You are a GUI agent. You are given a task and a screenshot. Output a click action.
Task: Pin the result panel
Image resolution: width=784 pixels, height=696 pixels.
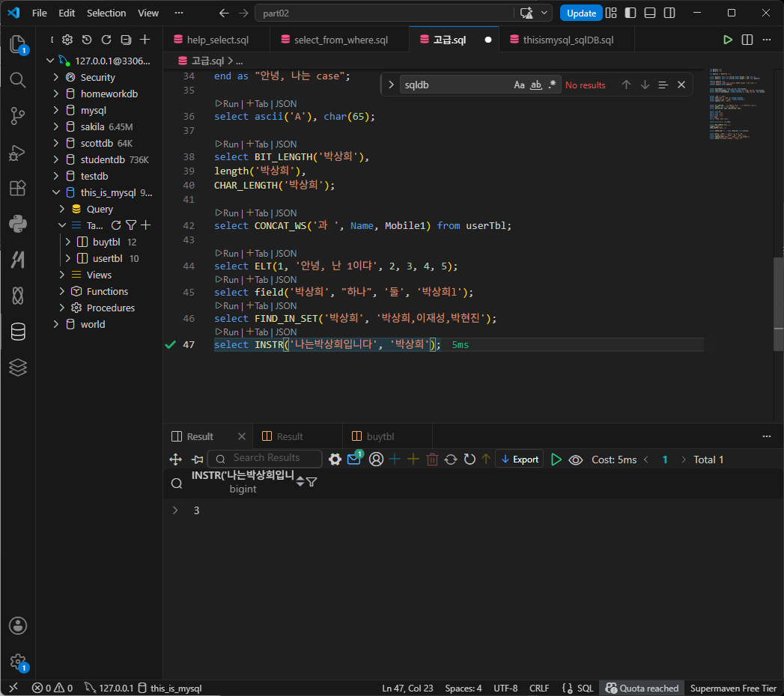[198, 460]
